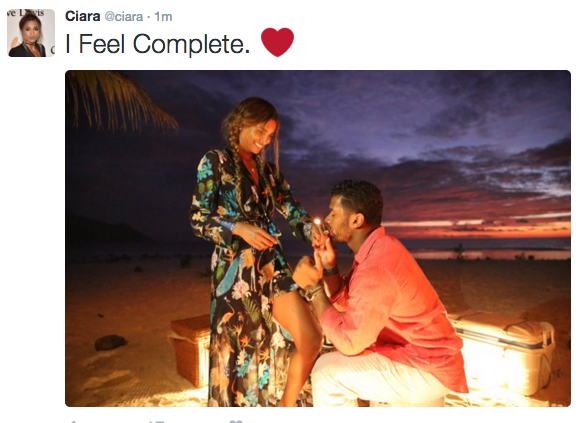Open the @ciara handle link
Viewport: 580px width, 423px height.
pyautogui.click(x=124, y=17)
